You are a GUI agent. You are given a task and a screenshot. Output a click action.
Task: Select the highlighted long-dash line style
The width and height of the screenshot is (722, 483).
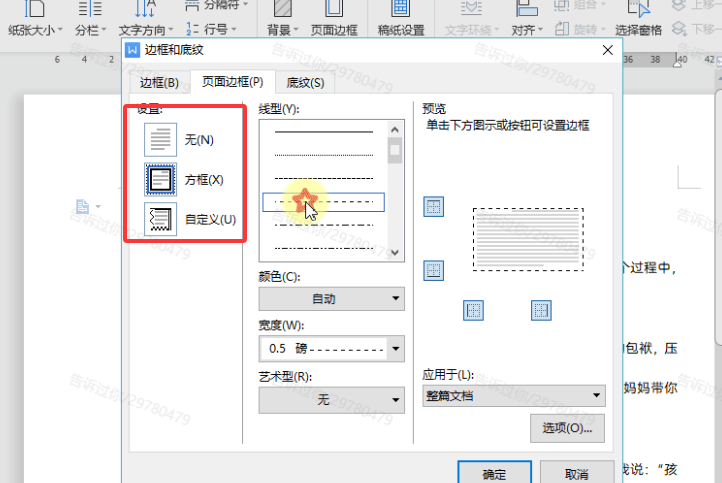[x=324, y=202]
